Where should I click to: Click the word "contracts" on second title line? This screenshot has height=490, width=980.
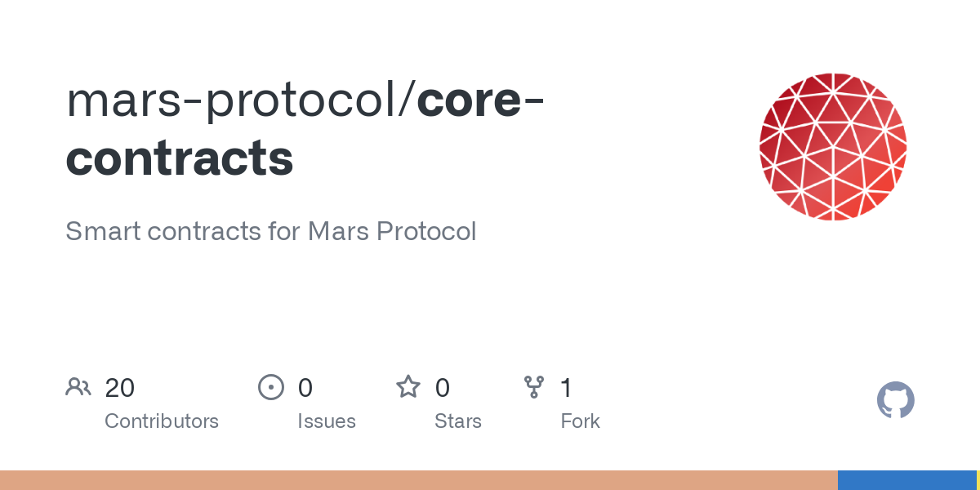[x=180, y=158]
